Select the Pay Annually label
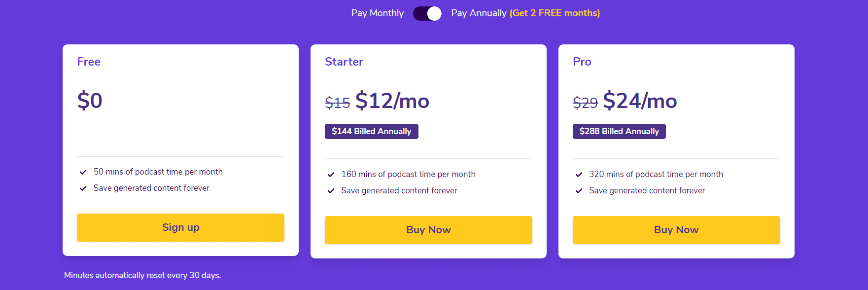The image size is (868, 290). pyautogui.click(x=479, y=13)
